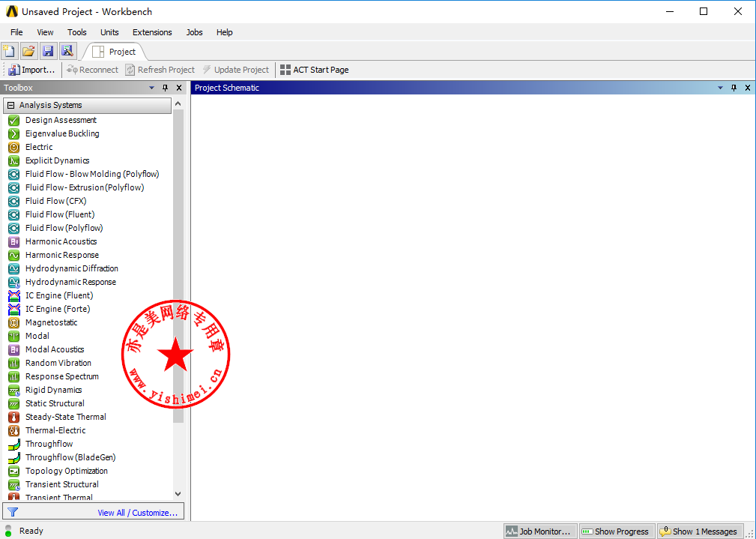Click the Toolbox vertical scrollbar thumb
The height and width of the screenshot is (539, 756).
tap(178, 266)
